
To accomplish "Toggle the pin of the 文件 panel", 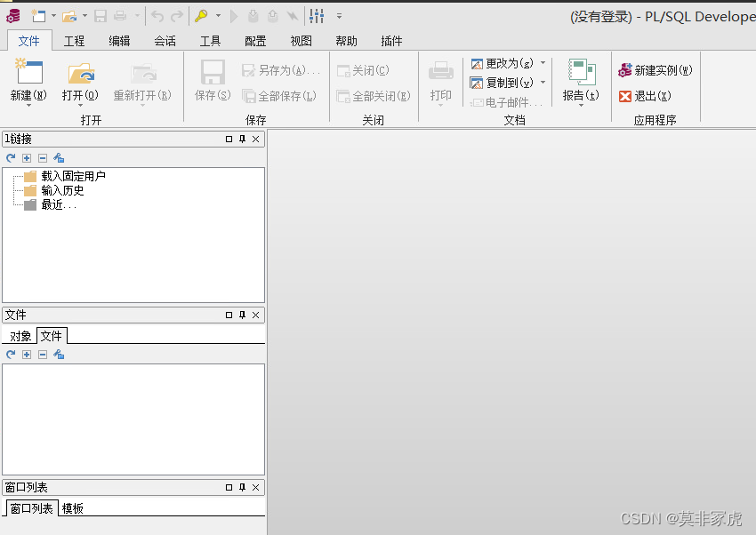I will tap(242, 315).
